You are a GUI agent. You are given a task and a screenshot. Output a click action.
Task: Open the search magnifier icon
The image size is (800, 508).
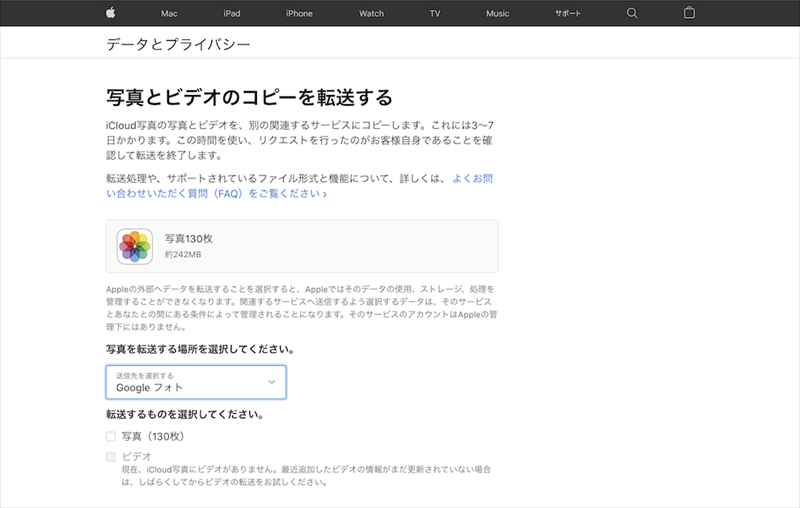pyautogui.click(x=632, y=13)
